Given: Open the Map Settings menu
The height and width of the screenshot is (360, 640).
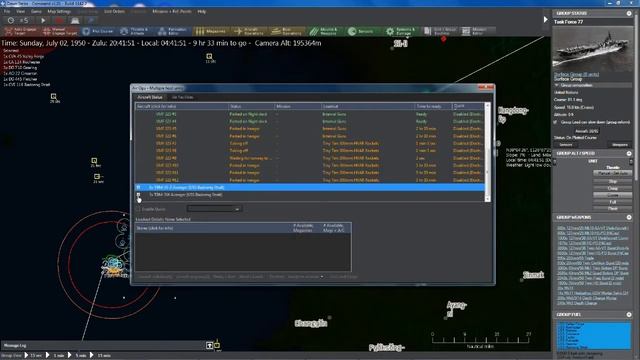Looking at the screenshot, I should tap(59, 11).
